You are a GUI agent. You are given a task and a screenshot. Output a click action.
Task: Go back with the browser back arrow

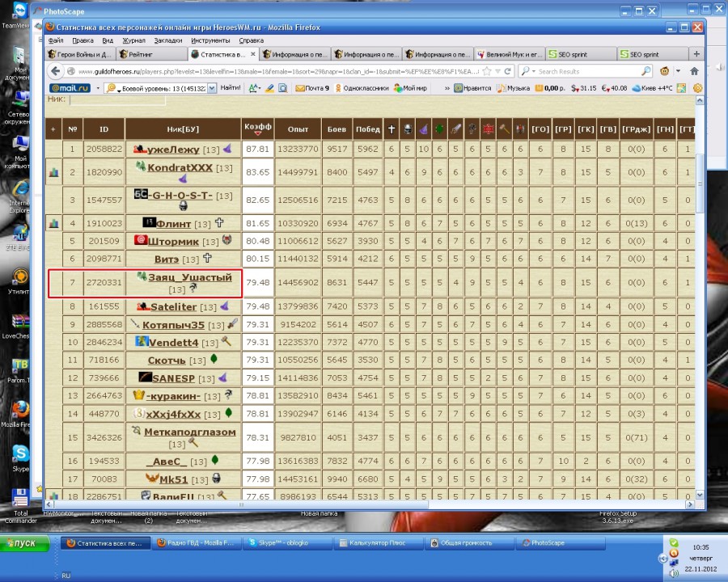(x=56, y=71)
